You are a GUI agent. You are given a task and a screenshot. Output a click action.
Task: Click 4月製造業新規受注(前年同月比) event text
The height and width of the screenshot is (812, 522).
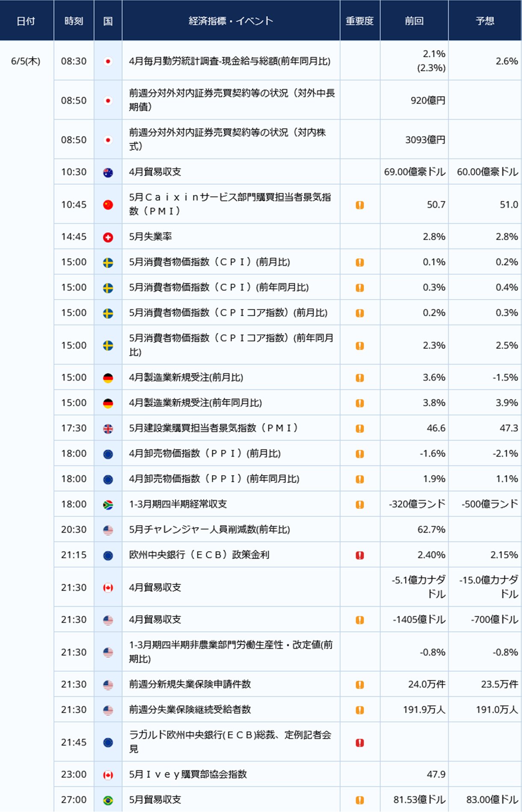click(195, 403)
